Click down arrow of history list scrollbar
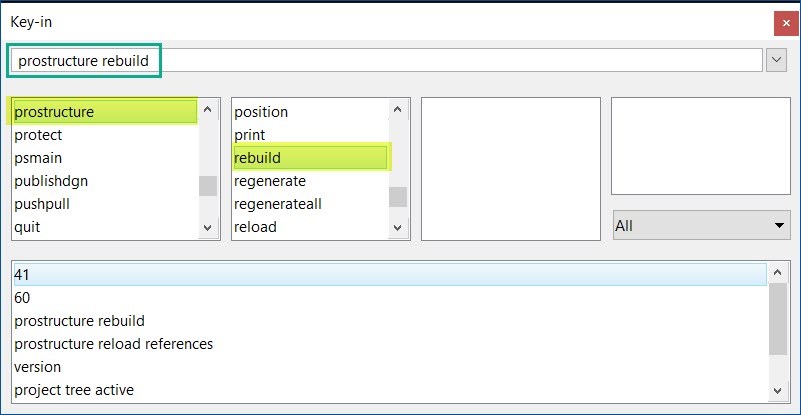This screenshot has height=415, width=801. pyautogui.click(x=778, y=391)
